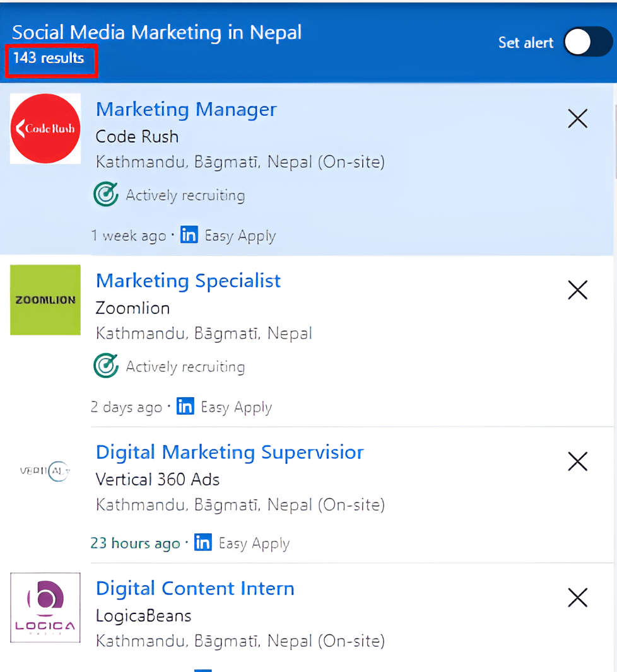
Task: Click the Actively recruiting icon under Marketing Manager
Action: pos(106,194)
